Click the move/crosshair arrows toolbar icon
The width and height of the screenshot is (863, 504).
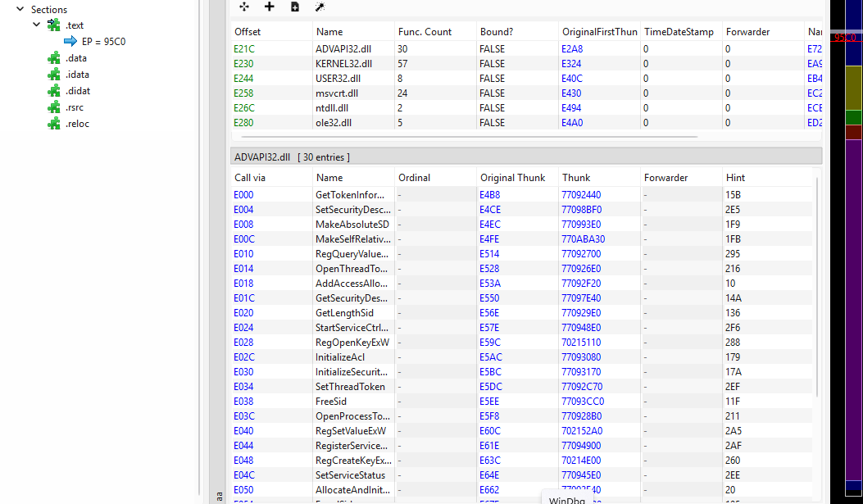pyautogui.click(x=244, y=7)
